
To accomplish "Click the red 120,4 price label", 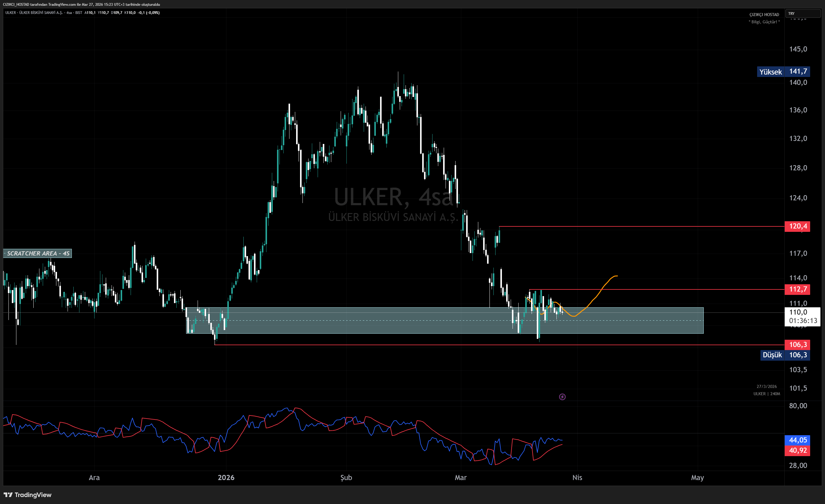I will [797, 226].
